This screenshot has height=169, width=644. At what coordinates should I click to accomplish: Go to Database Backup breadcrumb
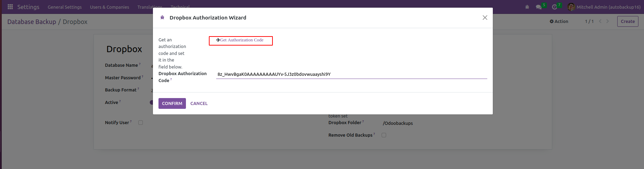click(32, 22)
